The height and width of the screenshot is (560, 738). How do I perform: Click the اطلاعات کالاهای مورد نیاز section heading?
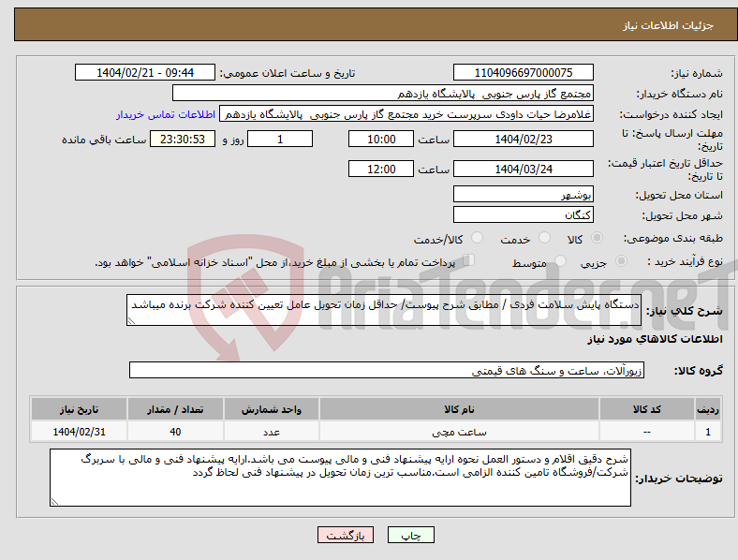655,339
